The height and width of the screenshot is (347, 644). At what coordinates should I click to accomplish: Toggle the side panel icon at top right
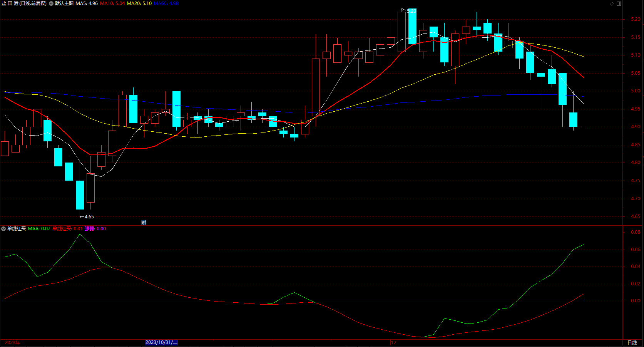click(619, 3)
